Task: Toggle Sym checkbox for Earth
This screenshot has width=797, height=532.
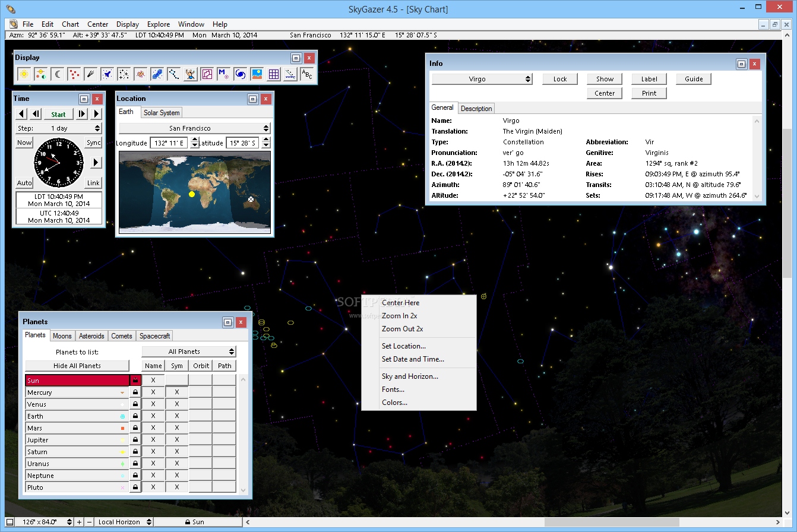Action: [177, 416]
